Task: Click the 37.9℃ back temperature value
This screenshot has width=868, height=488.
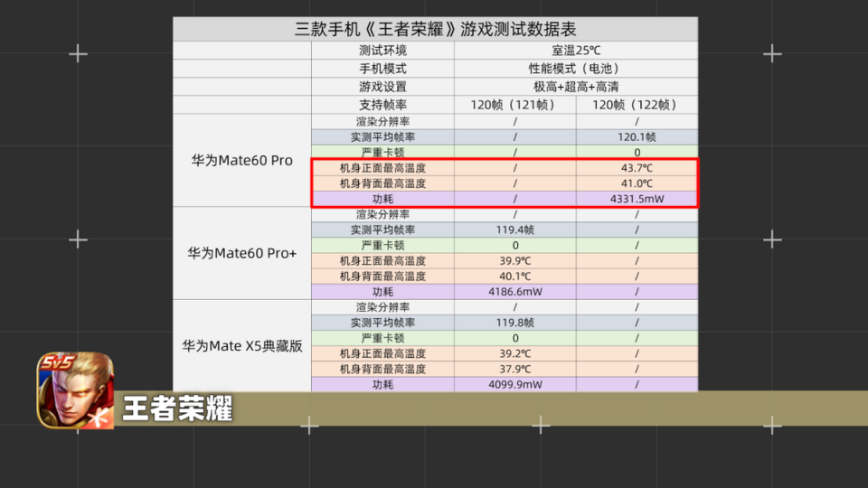Action: 514,370
